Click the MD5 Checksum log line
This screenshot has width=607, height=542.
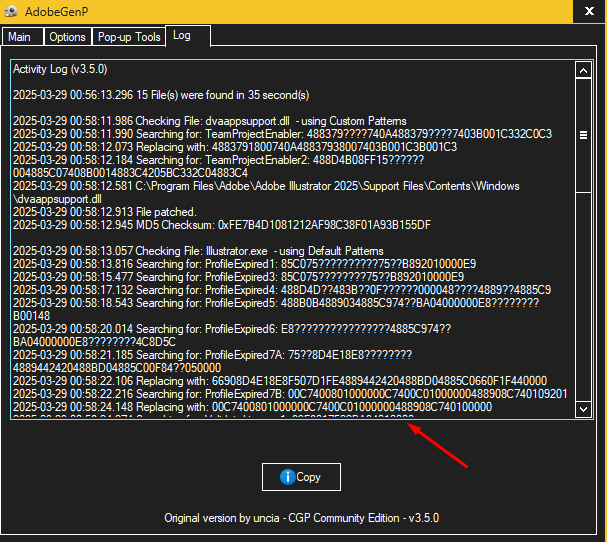tap(221, 225)
